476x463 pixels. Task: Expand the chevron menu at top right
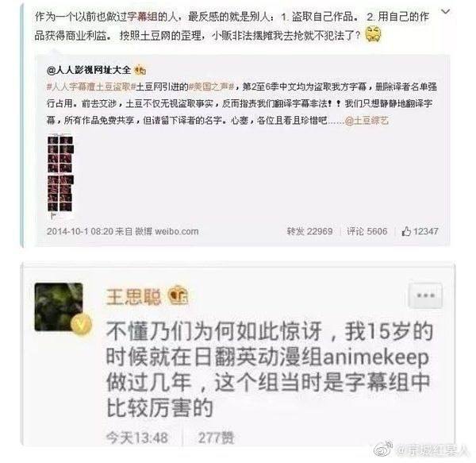click(x=445, y=12)
